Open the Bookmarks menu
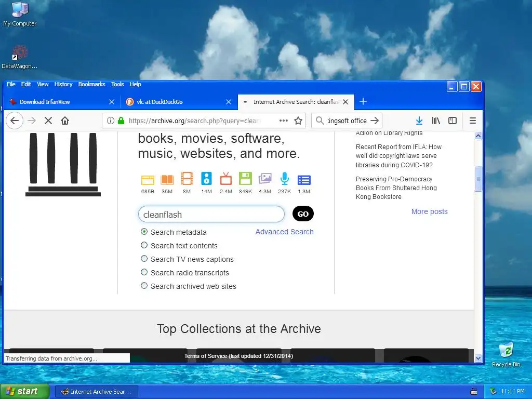532x399 pixels. pos(91,84)
